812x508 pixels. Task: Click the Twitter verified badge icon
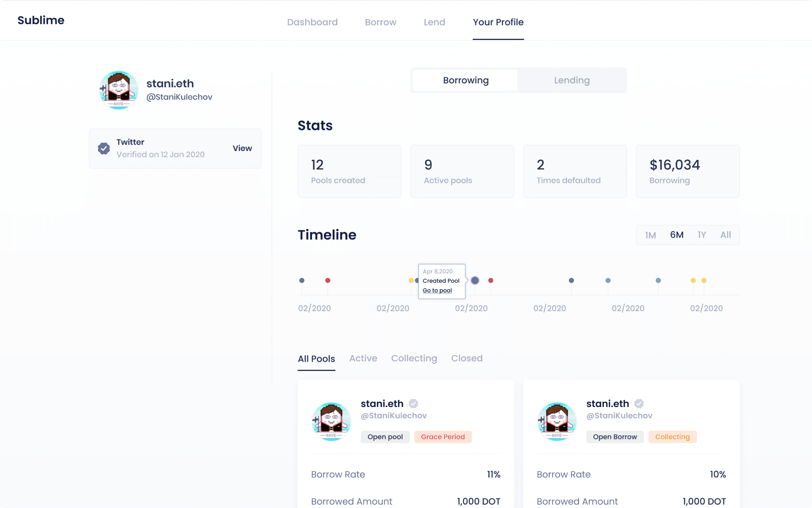(104, 148)
